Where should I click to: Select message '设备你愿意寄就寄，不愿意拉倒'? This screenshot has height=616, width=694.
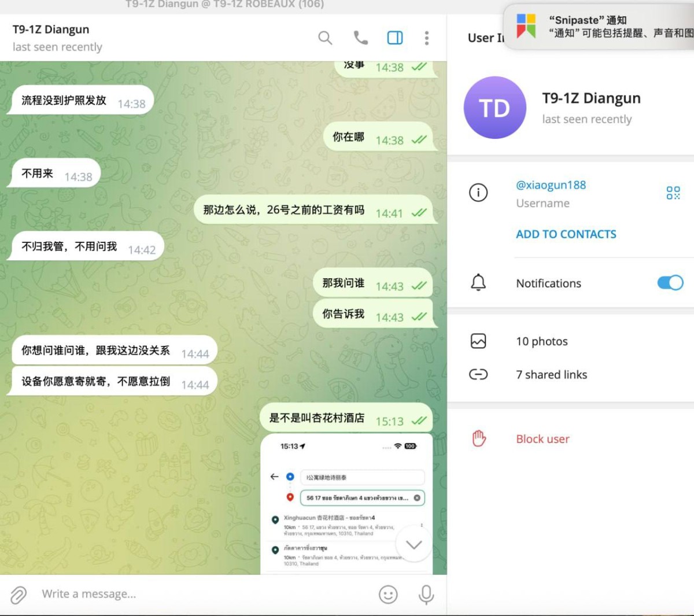112,381
